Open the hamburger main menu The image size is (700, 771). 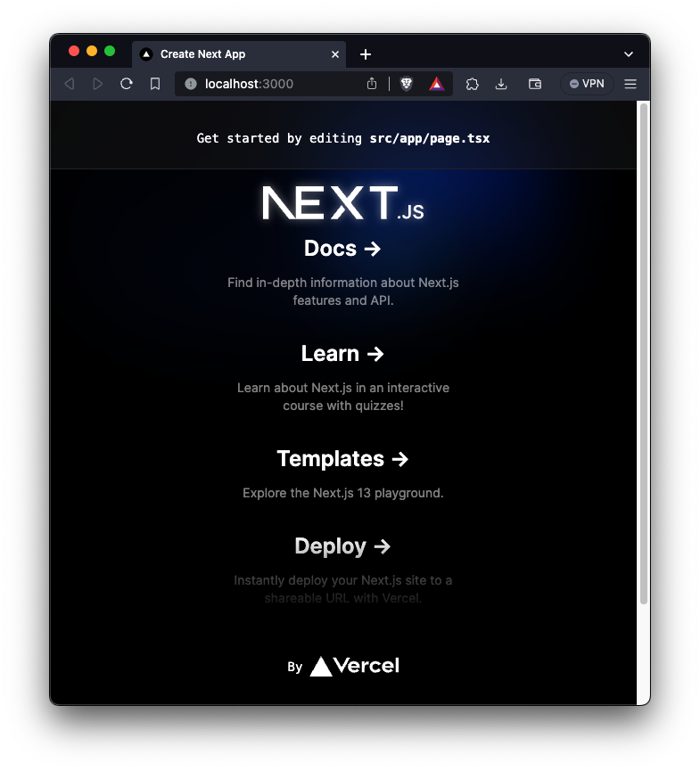pyautogui.click(x=630, y=84)
